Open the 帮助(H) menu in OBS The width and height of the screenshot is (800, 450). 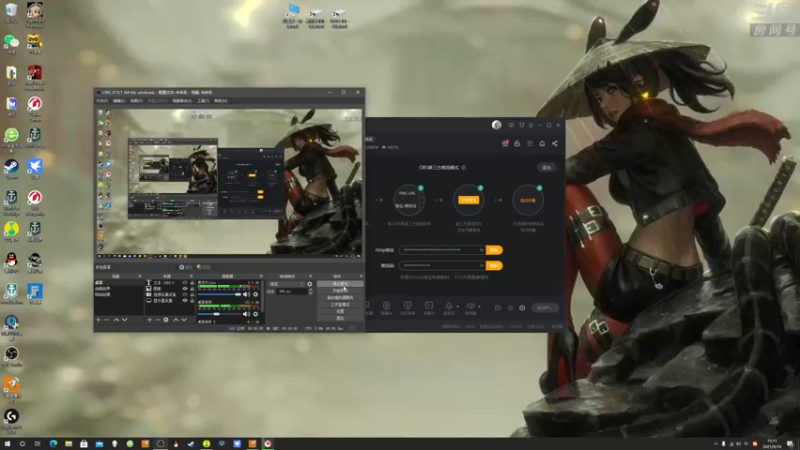(220, 101)
